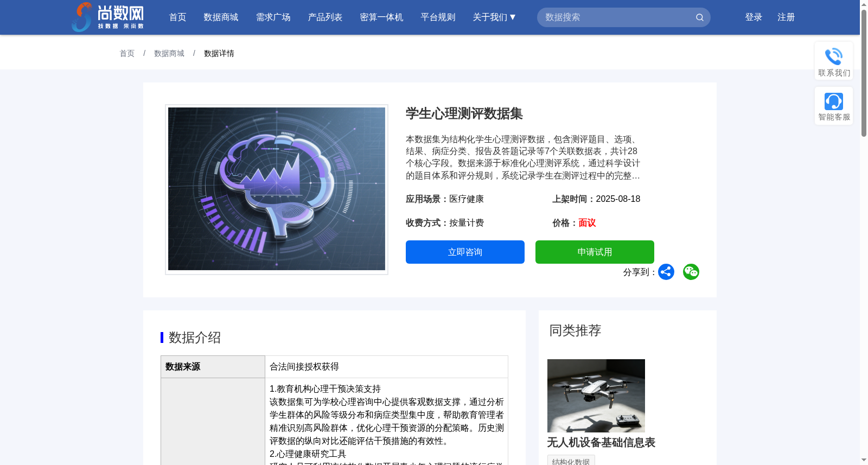Click 数据商城 in the breadcrumb
Screen dimensions: 868x465
coord(169,53)
